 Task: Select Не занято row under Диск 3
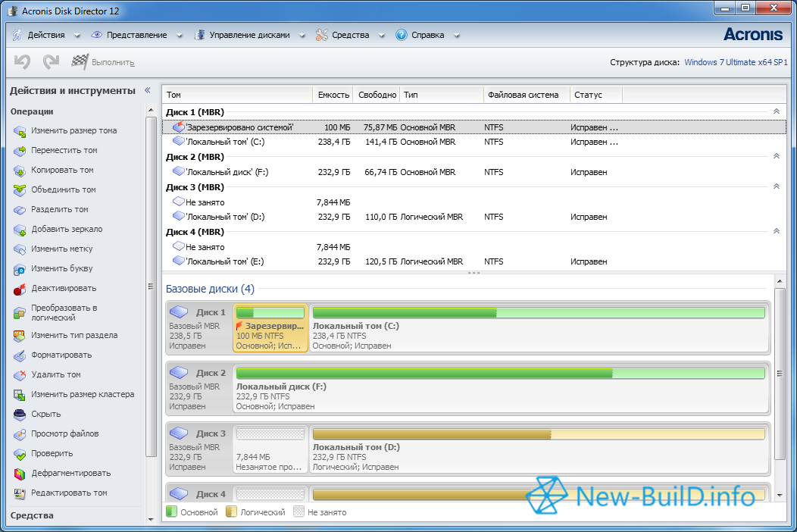click(474, 202)
